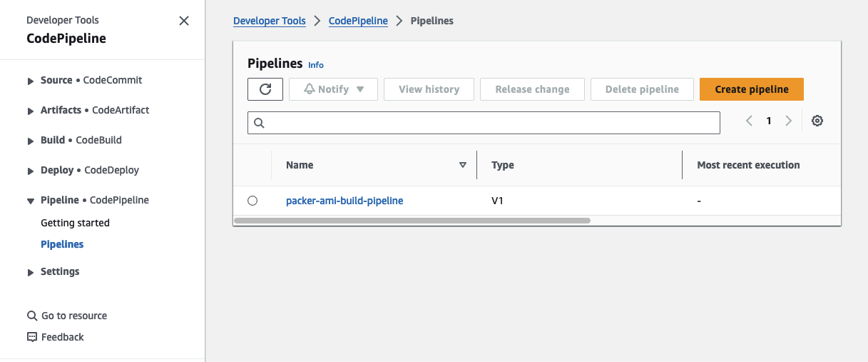Go to previous page of pipelines
Screen dimensions: 868x362
749,121
